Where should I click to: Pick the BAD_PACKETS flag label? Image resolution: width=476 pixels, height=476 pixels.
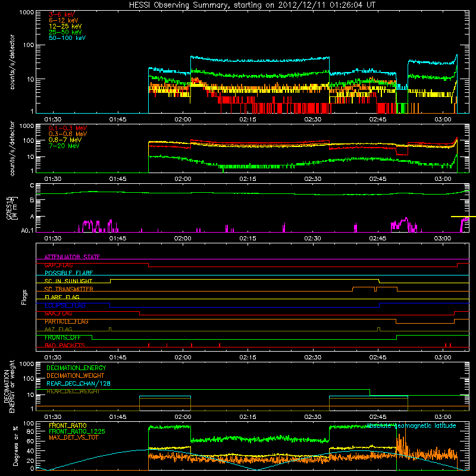click(65, 345)
